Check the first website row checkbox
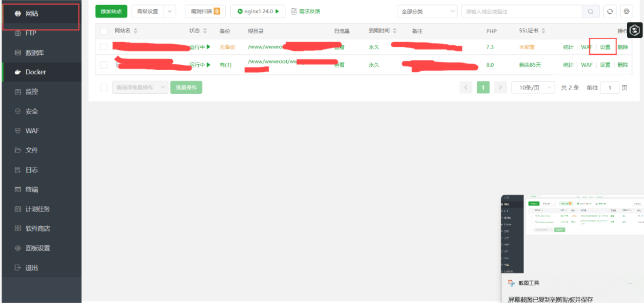Image resolution: width=644 pixels, height=303 pixels. [x=104, y=47]
